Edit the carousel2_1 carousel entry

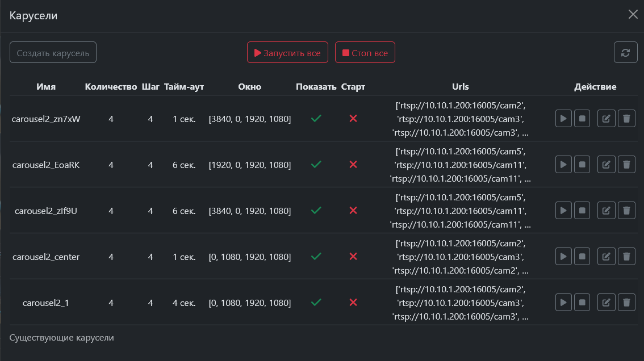pyautogui.click(x=607, y=303)
